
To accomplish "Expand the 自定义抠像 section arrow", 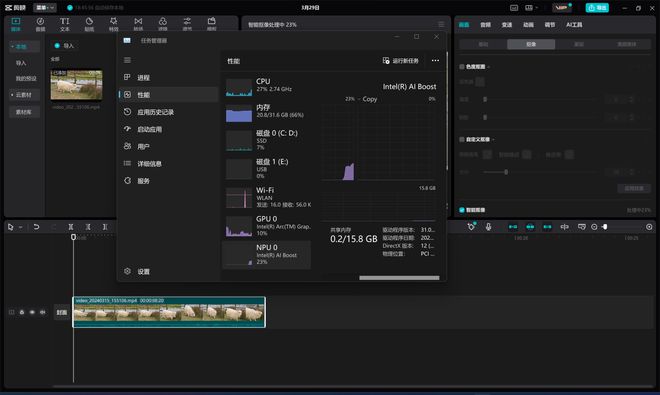I will 493,139.
